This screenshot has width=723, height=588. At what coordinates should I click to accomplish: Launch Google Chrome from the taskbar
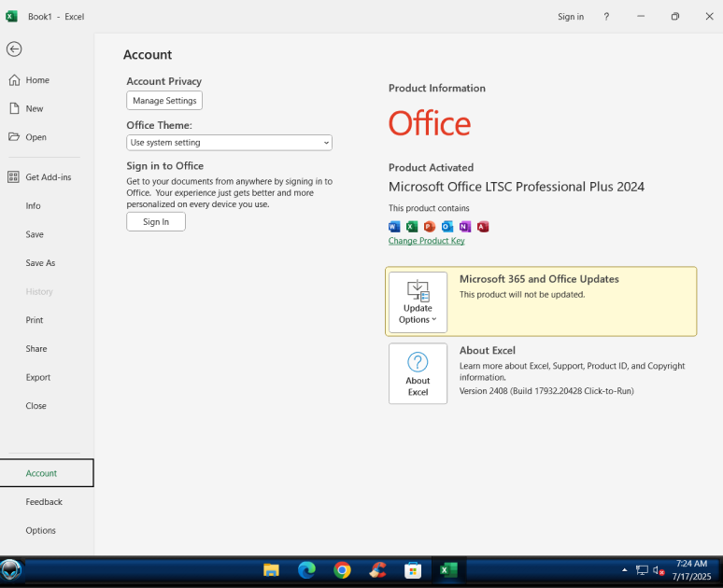[x=342, y=570]
